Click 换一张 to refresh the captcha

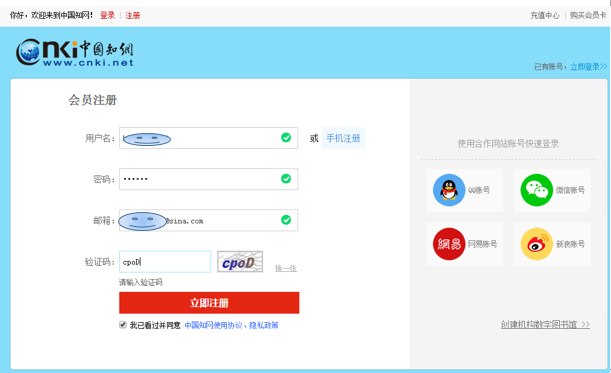286,268
